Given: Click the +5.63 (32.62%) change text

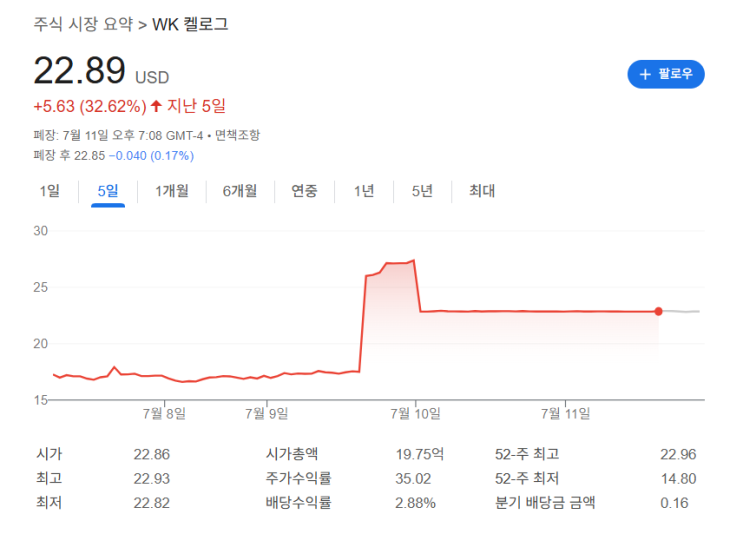Looking at the screenshot, I should pyautogui.click(x=90, y=106).
